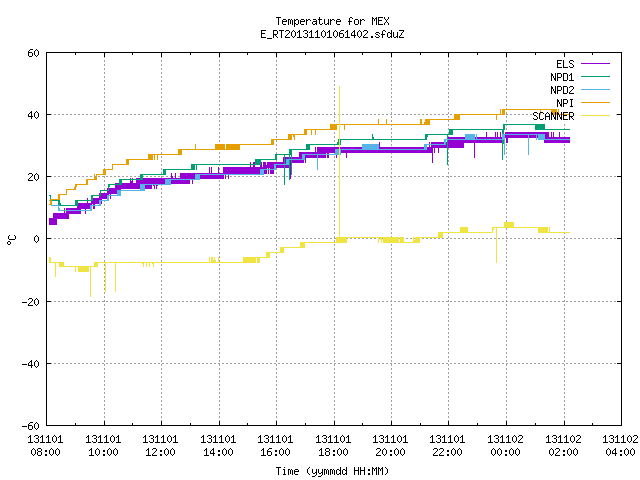Click the 131102 04:00 x-axis label
The width and height of the screenshot is (640, 480).
620,446
